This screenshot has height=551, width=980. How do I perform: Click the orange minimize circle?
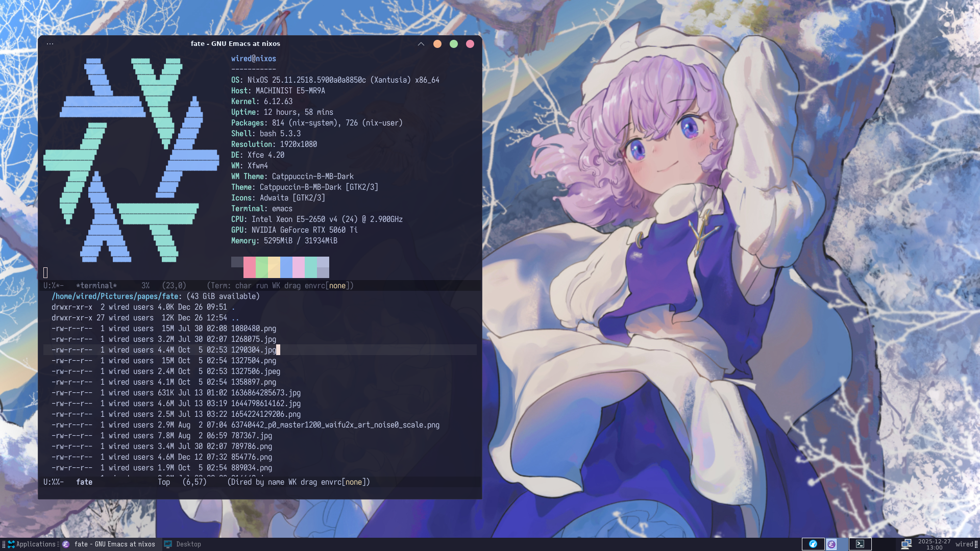pyautogui.click(x=437, y=44)
